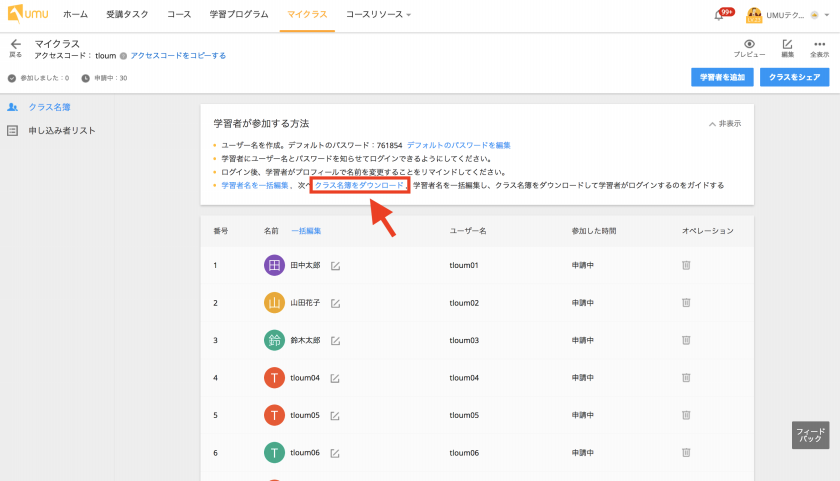
Task: Click 参加しました：0 counter
Action: pos(39,78)
